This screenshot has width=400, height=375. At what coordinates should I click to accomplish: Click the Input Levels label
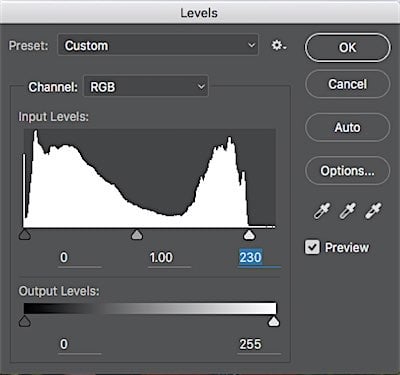[x=54, y=117]
